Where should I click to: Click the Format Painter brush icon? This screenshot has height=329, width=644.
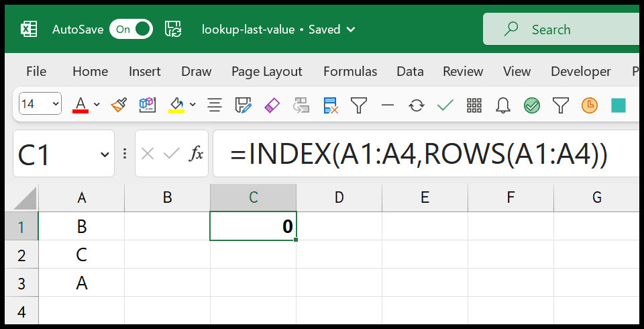[119, 105]
